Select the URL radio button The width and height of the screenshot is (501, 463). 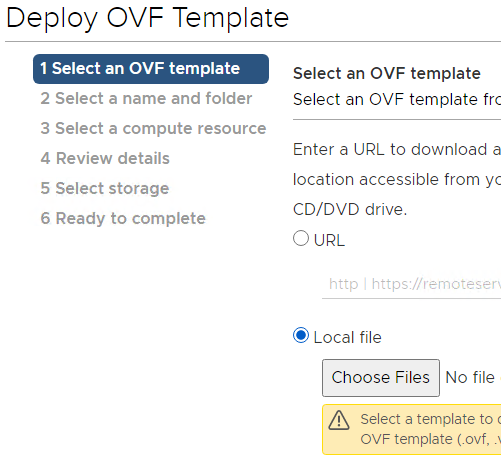(301, 238)
